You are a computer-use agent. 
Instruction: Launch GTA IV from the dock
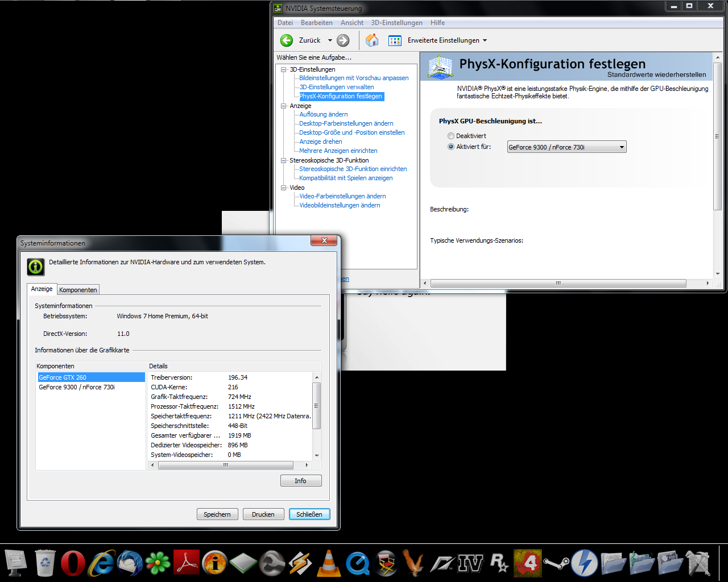tap(471, 563)
